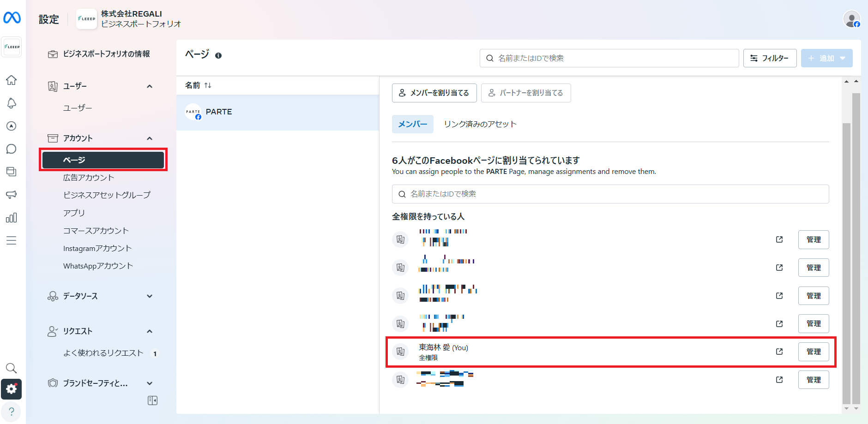Open the 株式会社REGALI portfolio logo
This screenshot has width=868, height=424.
pos(86,19)
